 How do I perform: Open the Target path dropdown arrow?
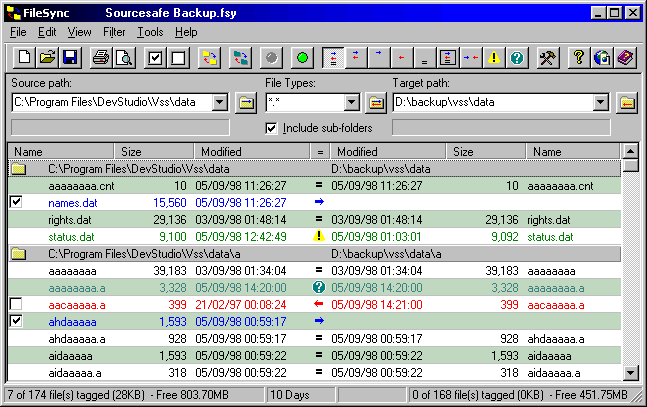601,102
